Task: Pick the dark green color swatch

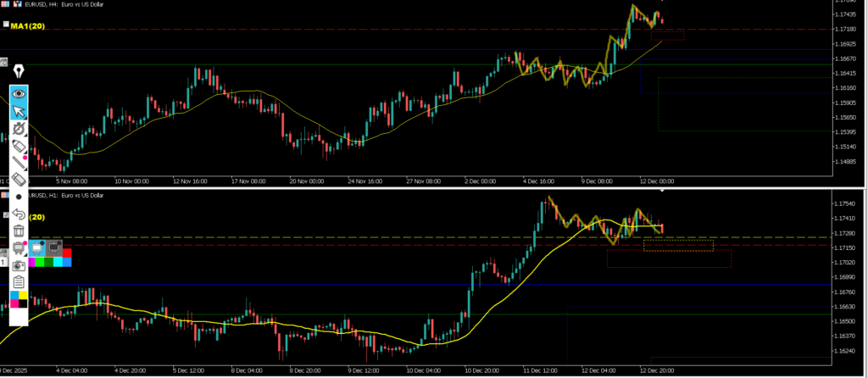Action: coord(48,263)
